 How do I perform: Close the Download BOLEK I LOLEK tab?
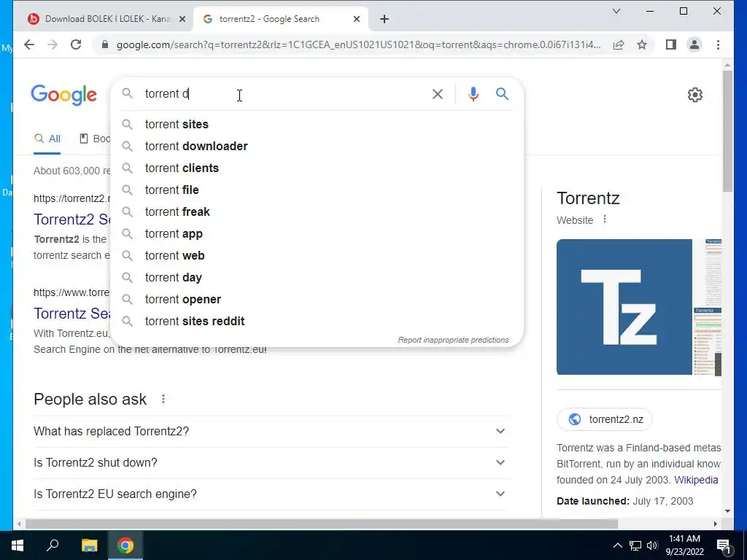pos(182,19)
